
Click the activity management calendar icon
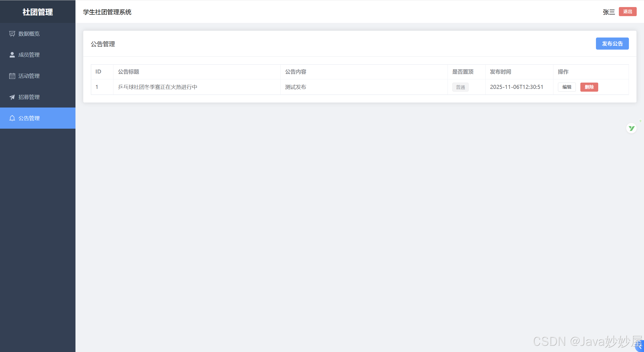tap(12, 76)
